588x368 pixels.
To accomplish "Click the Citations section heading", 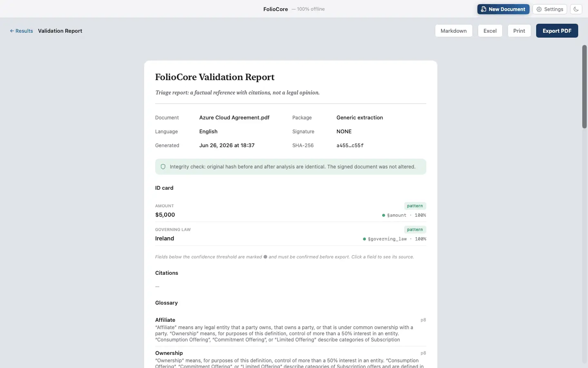I will coord(167,273).
